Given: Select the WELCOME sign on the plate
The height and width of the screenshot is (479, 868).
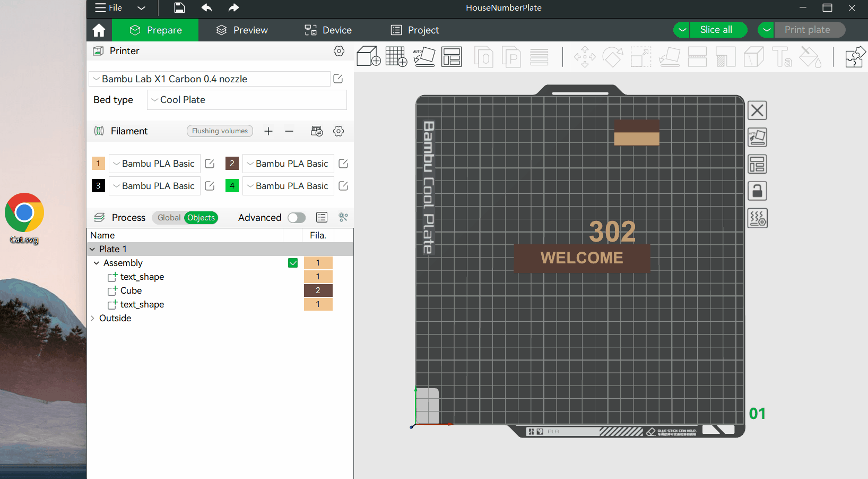Looking at the screenshot, I should 582,258.
